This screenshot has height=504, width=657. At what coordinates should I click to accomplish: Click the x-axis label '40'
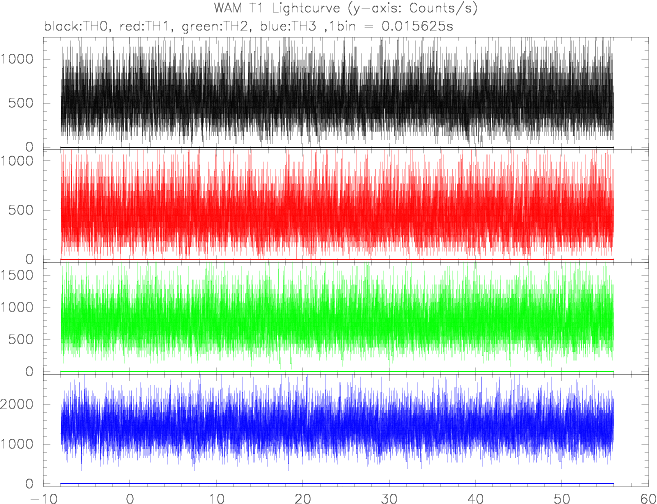pos(476,499)
